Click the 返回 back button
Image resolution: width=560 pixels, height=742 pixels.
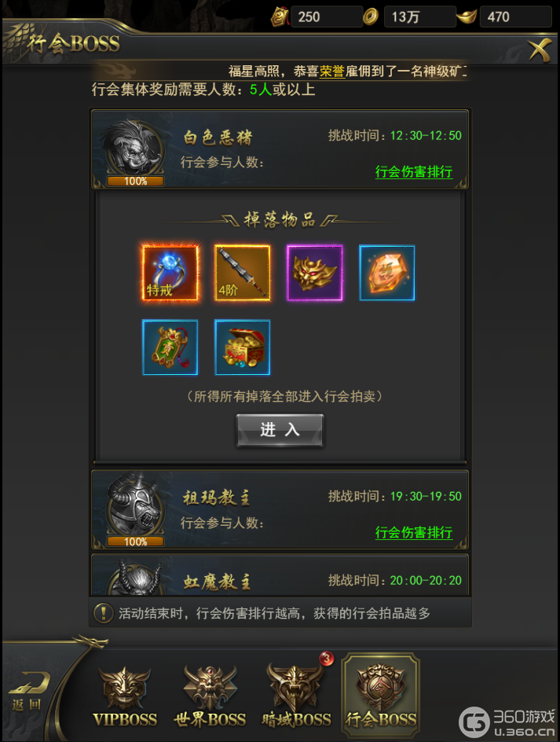(x=27, y=693)
